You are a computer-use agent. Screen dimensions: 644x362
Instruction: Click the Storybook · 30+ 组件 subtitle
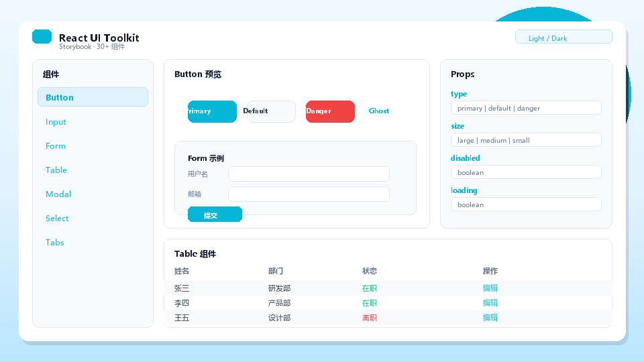click(x=92, y=47)
